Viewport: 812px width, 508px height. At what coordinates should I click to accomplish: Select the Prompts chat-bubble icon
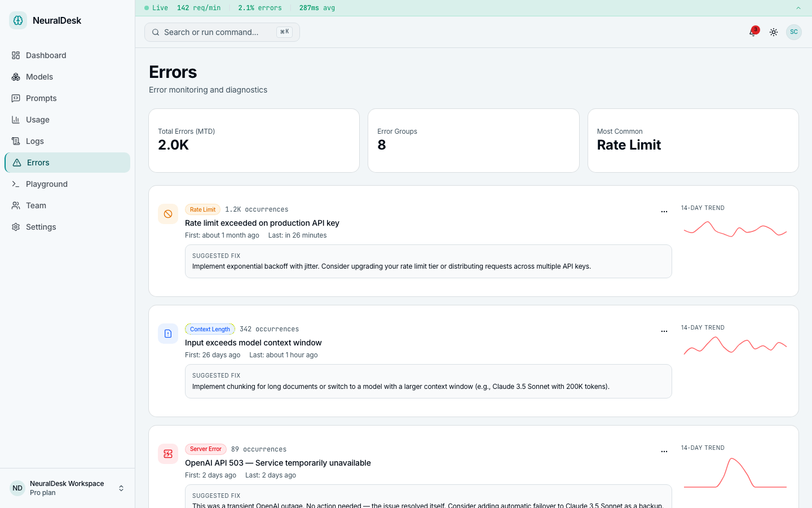(16, 98)
